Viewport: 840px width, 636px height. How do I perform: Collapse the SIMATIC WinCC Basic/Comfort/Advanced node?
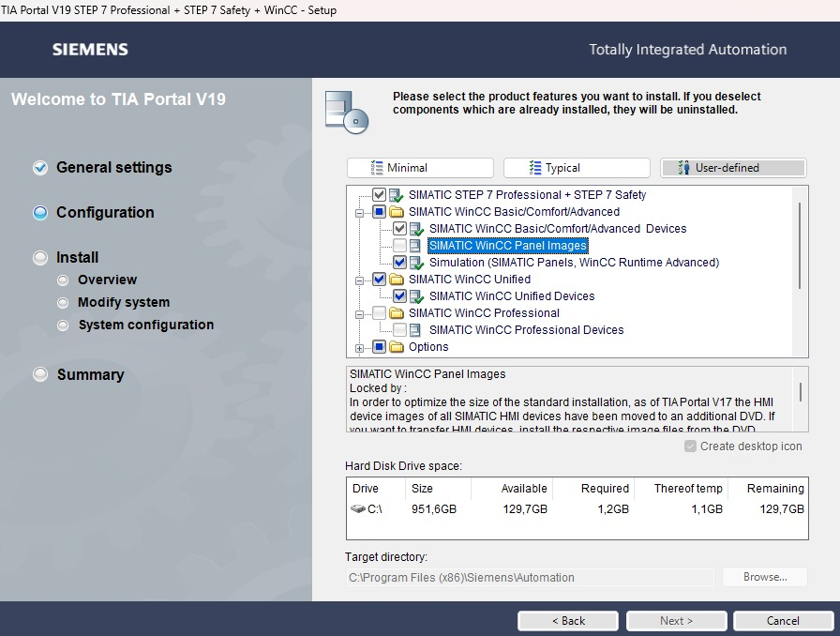coord(359,212)
